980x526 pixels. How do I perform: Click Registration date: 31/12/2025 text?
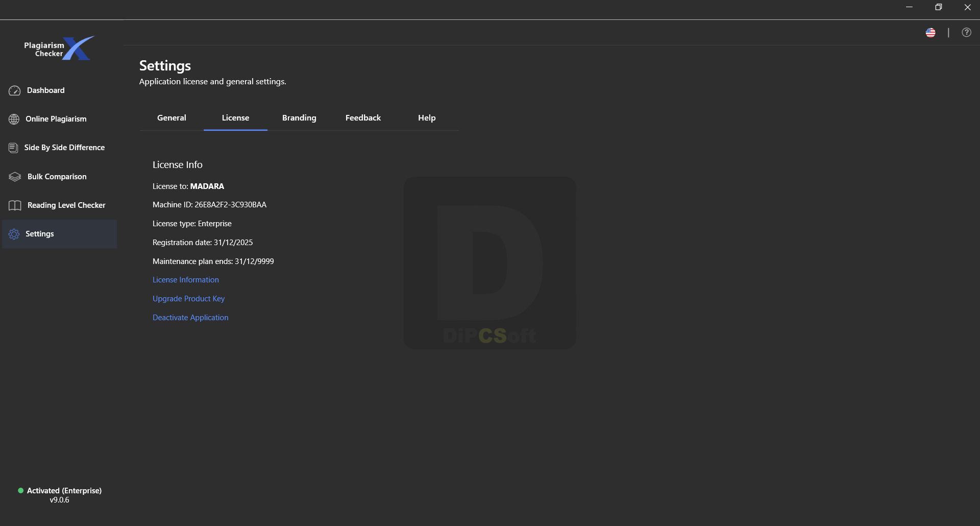[203, 243]
